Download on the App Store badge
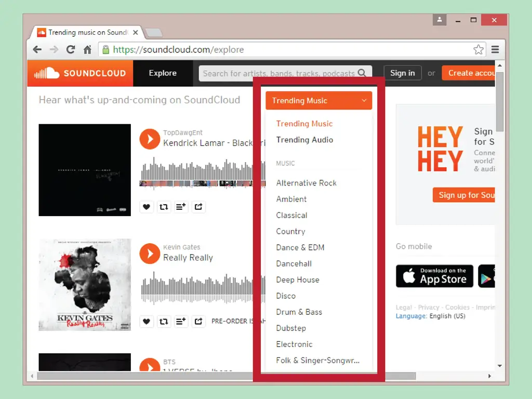532x399 pixels. pos(434,276)
